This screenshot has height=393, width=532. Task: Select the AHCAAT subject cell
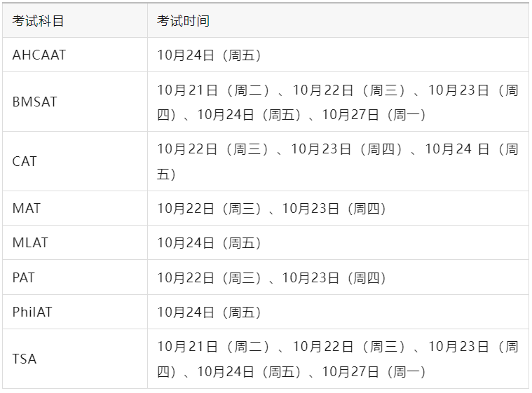(x=39, y=55)
